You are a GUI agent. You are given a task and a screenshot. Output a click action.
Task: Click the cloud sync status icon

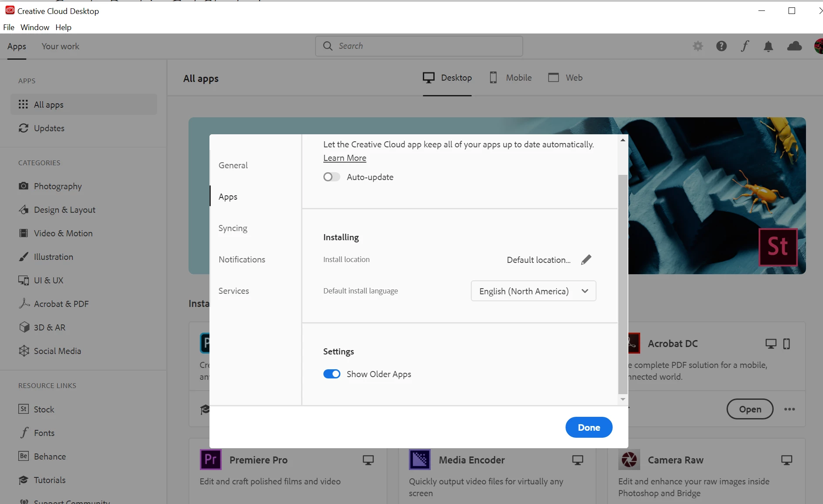(x=794, y=46)
